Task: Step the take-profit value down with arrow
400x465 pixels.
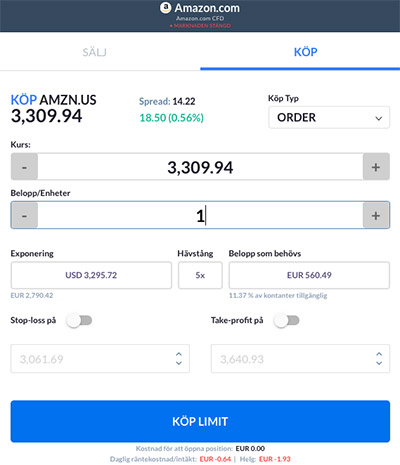Action: click(x=379, y=363)
